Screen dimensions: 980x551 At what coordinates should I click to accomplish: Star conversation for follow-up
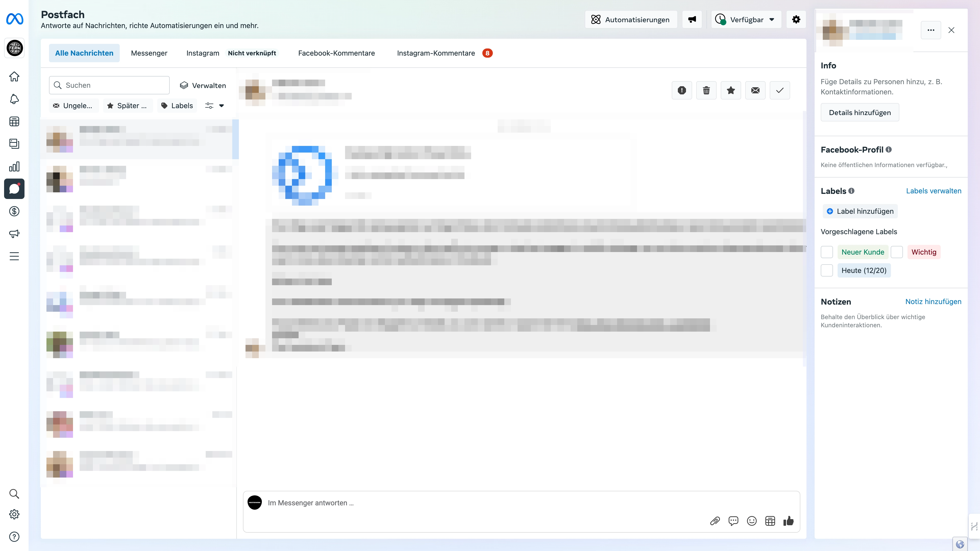[x=731, y=90]
